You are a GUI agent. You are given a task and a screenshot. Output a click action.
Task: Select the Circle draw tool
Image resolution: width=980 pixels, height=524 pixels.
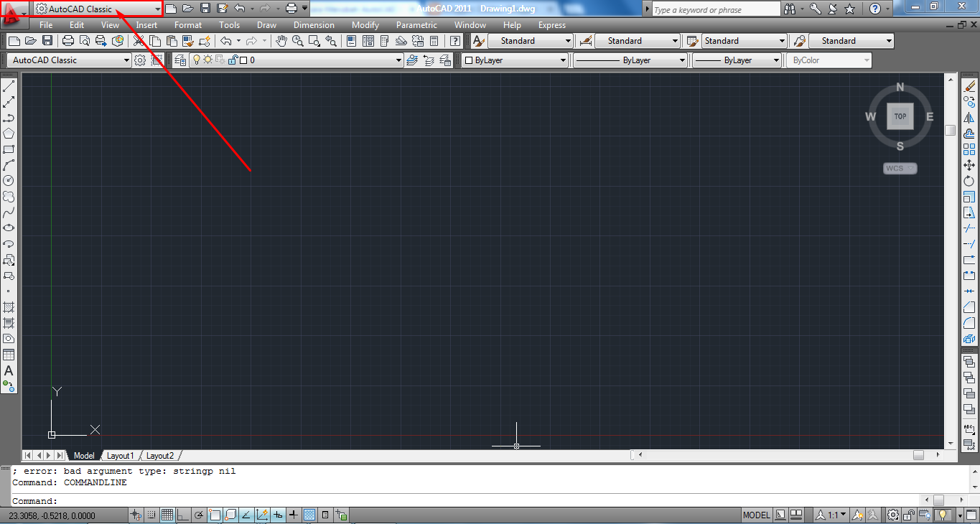[x=9, y=181]
